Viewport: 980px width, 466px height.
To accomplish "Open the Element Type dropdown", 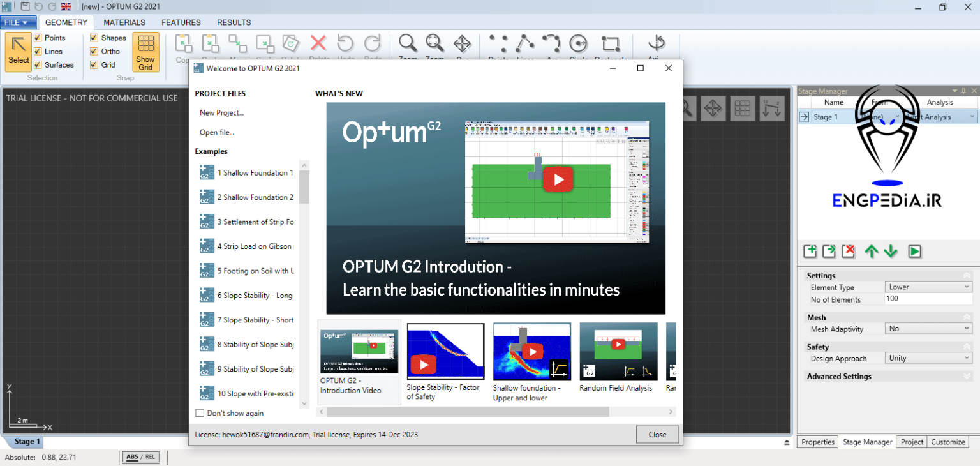I will pos(928,287).
